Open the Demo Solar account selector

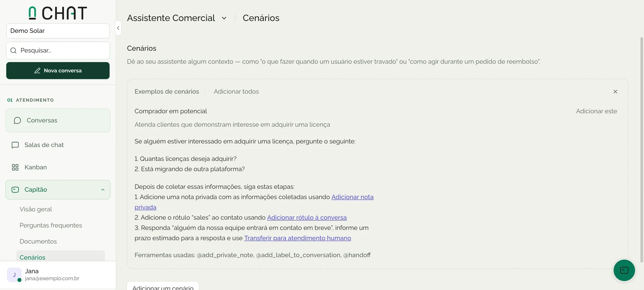click(58, 31)
